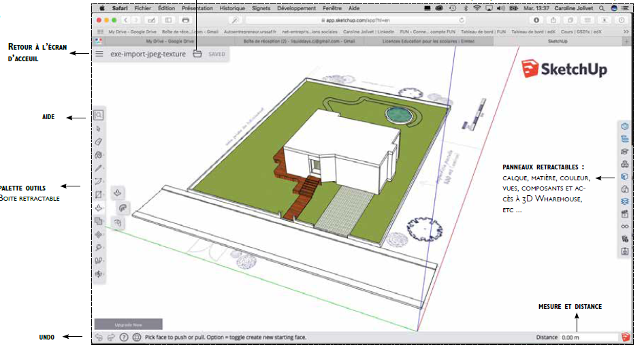
Task: Open the hamburger menu beside file name
Action: click(x=99, y=54)
